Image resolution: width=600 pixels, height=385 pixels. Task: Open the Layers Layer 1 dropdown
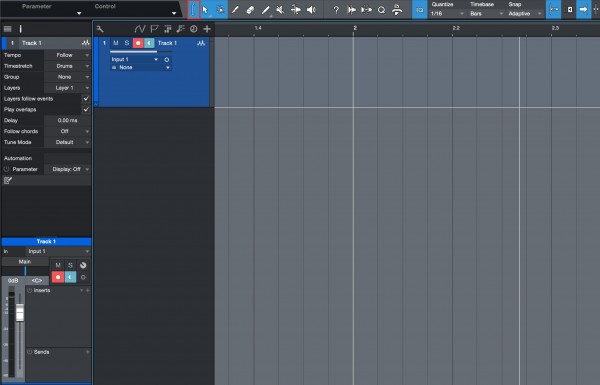68,88
